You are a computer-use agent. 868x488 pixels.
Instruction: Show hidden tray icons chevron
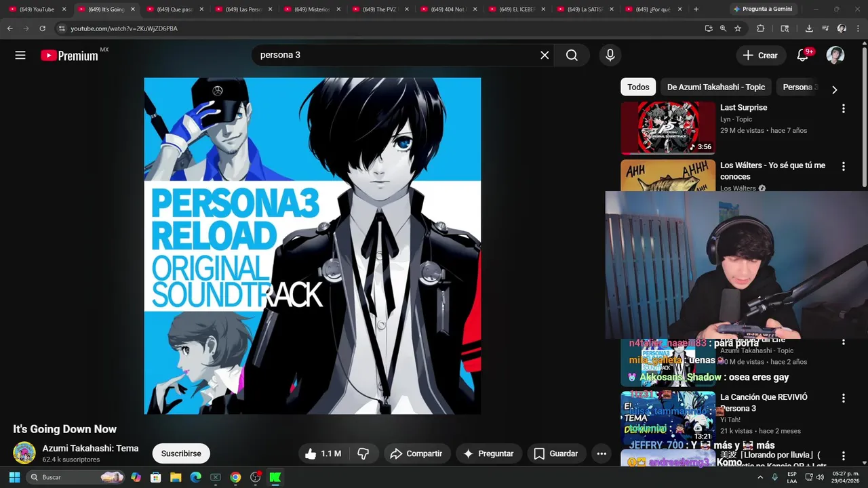click(760, 477)
